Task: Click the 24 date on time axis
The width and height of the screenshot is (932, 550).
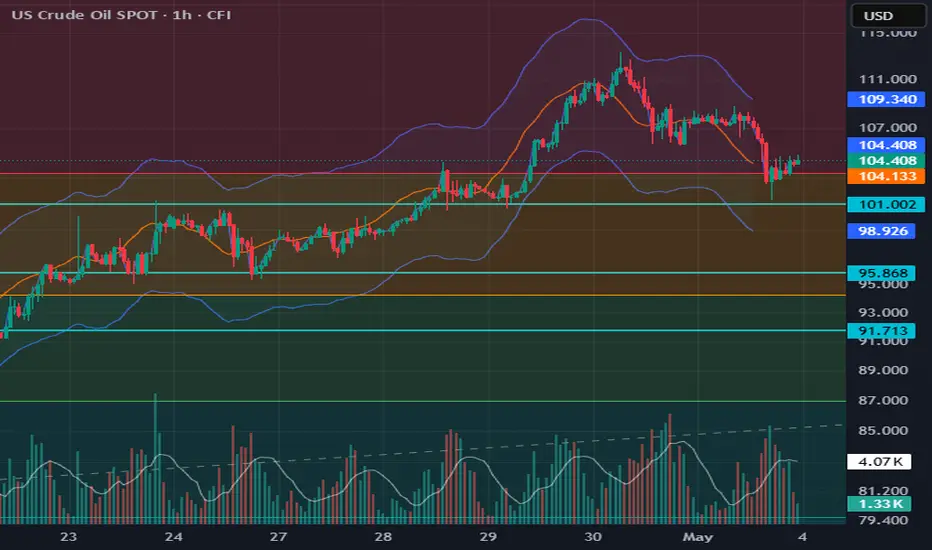Action: [x=174, y=537]
